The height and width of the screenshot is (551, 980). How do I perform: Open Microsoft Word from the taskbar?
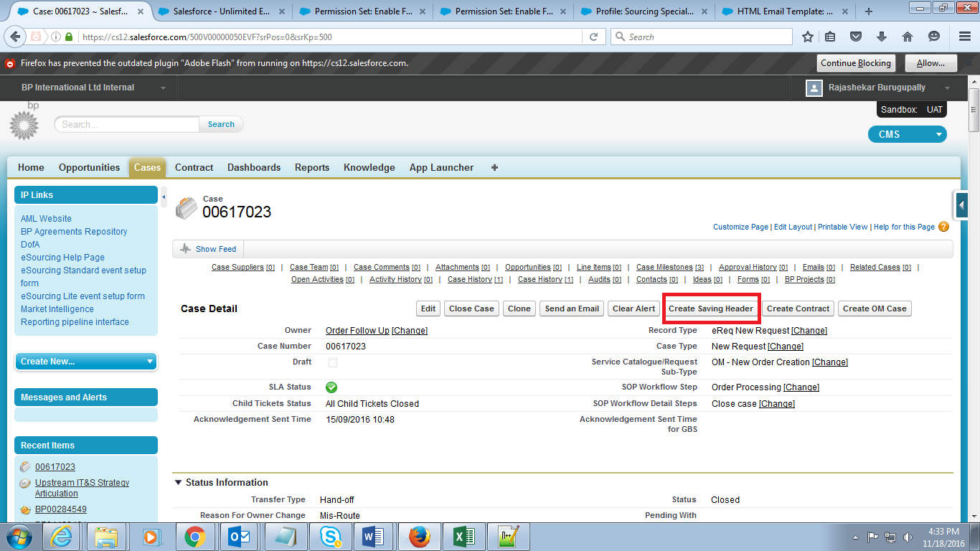(374, 537)
